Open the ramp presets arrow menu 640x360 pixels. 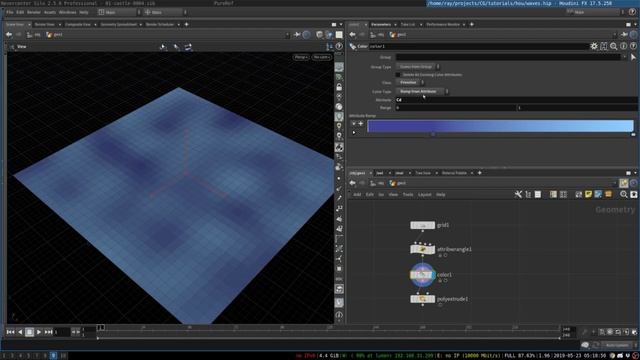[x=354, y=123]
